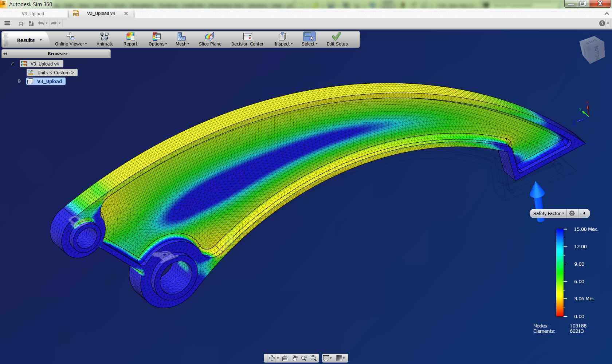
Task: Activate the Orbit navigation tool
Action: (x=272, y=358)
